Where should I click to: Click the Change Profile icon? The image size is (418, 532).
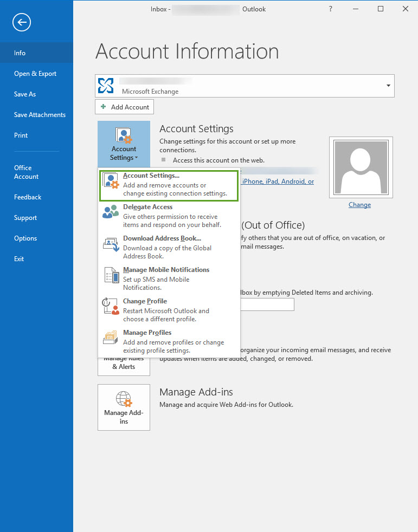click(x=111, y=306)
